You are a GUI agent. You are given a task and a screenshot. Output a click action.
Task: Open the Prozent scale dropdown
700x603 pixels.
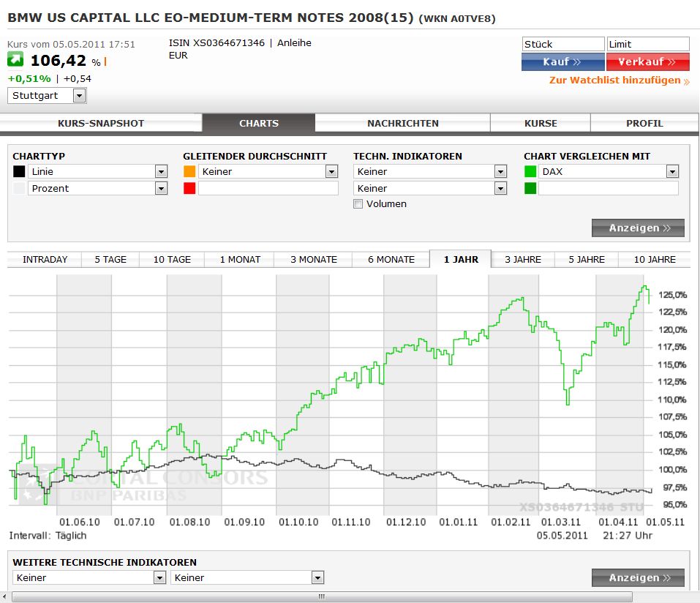click(97, 189)
